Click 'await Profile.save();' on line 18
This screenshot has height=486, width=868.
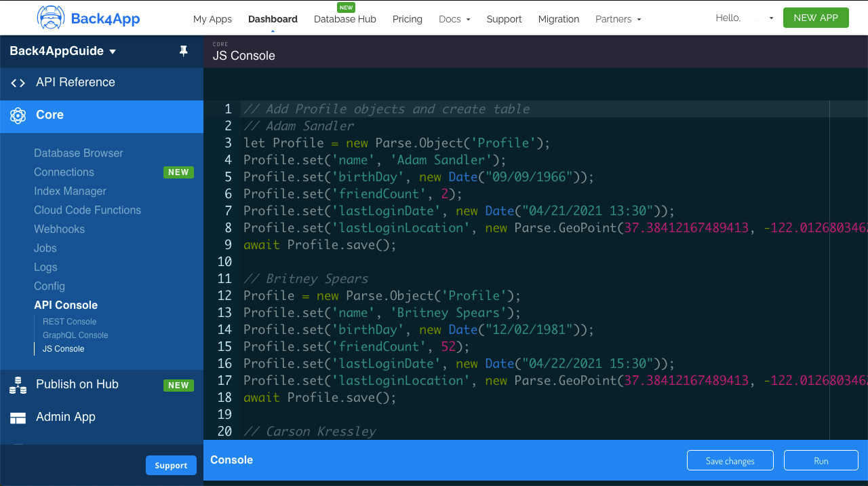[320, 398]
